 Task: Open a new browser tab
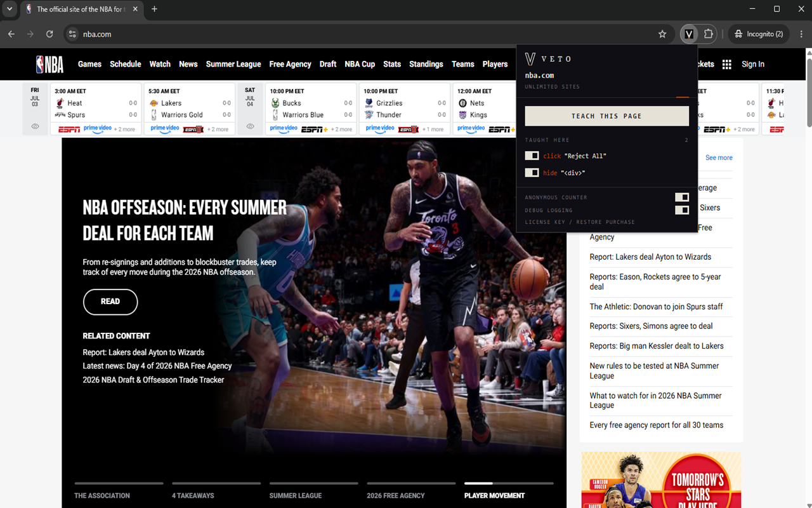point(154,9)
